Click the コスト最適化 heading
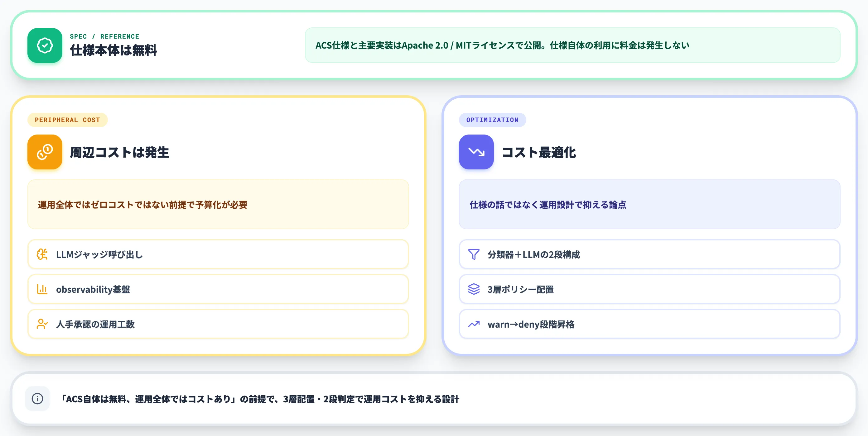Image resolution: width=868 pixels, height=436 pixels. coord(538,152)
